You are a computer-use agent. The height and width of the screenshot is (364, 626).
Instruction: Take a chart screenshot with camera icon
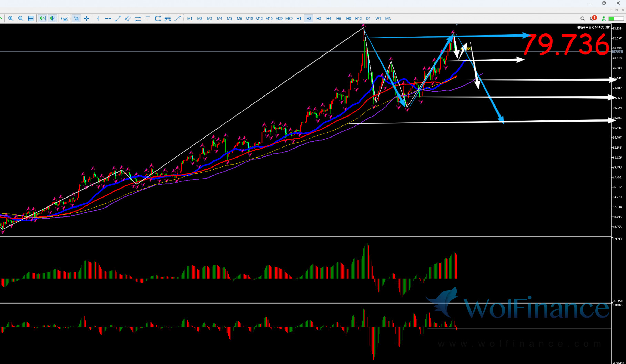[64, 19]
